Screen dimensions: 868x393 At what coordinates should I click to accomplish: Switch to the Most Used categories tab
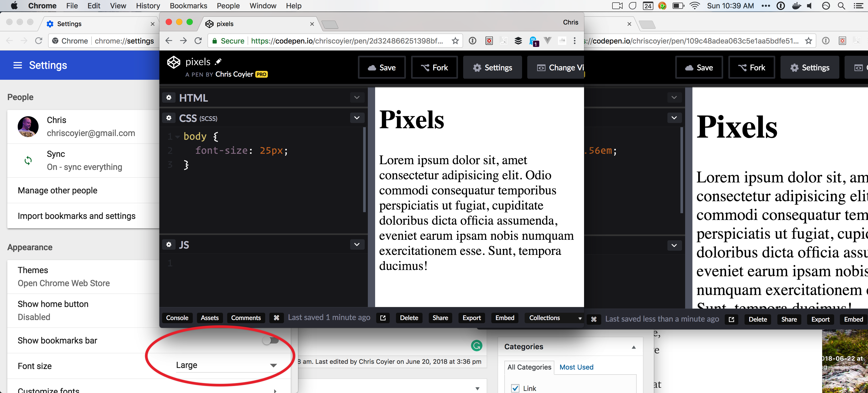click(x=576, y=367)
